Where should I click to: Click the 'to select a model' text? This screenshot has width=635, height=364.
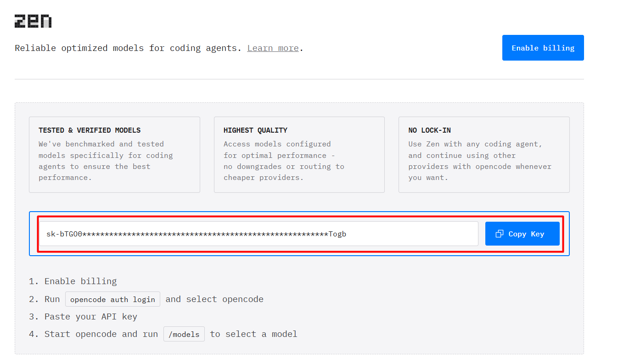coord(253,334)
